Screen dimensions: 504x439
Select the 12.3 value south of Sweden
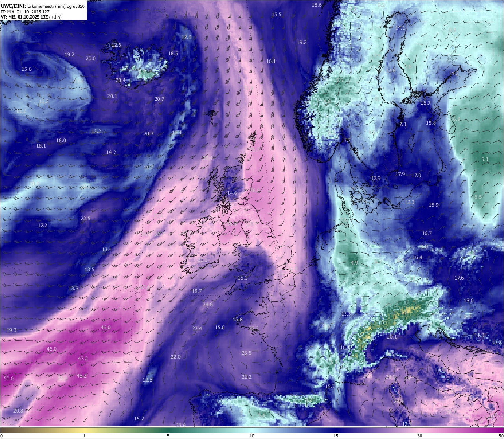point(409,202)
